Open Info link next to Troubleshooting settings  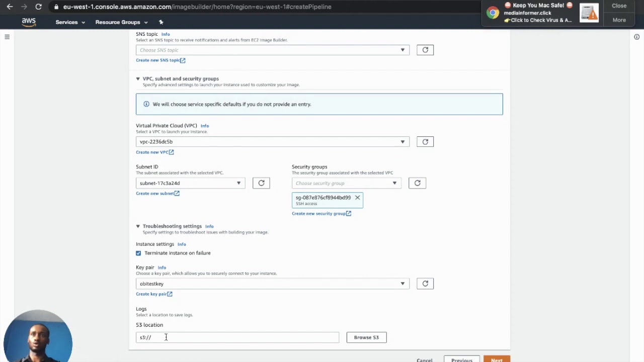pos(209,226)
